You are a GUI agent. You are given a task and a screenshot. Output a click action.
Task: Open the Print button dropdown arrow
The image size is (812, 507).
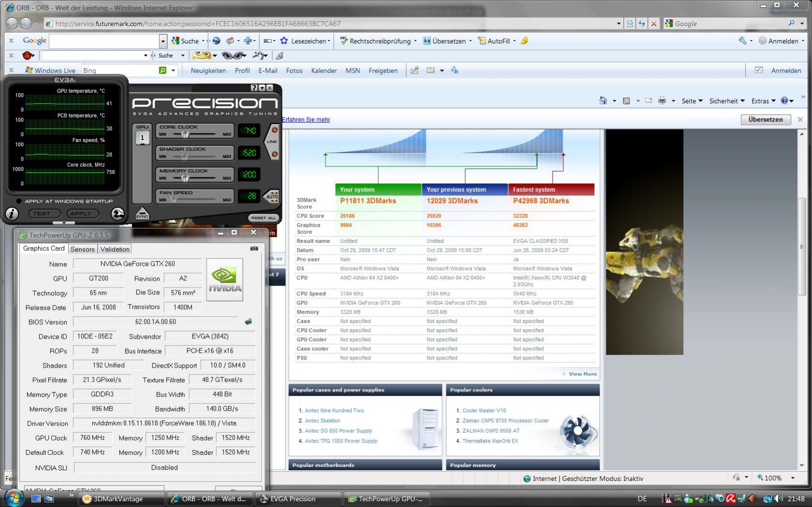(x=673, y=101)
